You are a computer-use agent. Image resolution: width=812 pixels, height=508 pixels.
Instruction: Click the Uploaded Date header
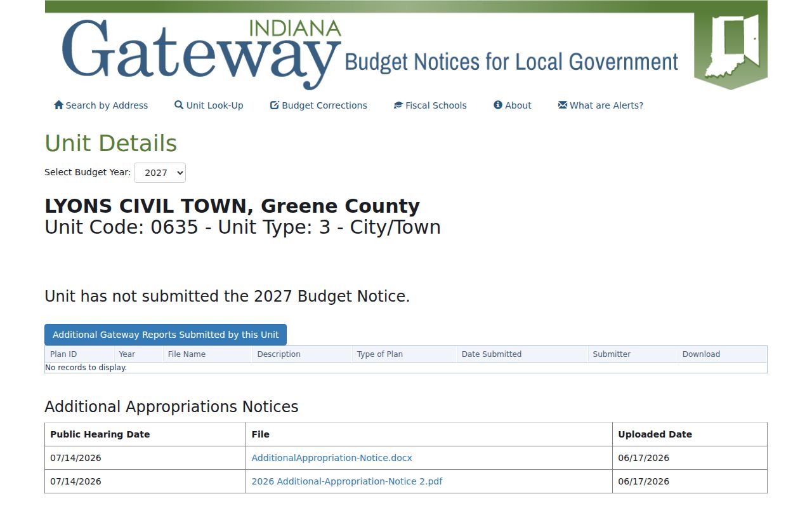pos(655,434)
